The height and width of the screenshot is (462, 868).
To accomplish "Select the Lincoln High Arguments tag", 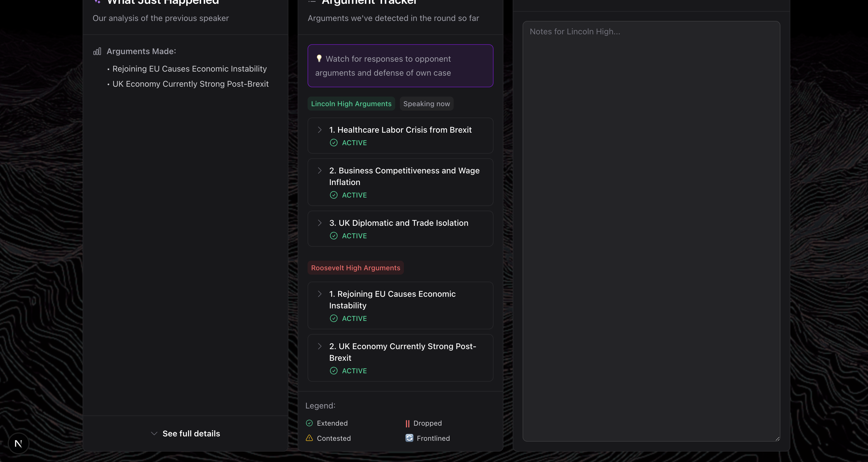I will 351,104.
